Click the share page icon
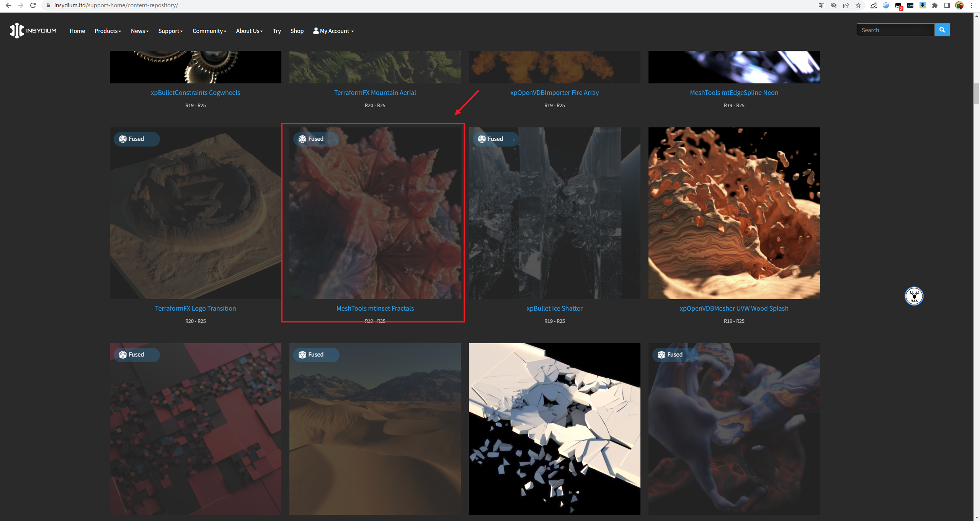The image size is (980, 521). (x=846, y=5)
